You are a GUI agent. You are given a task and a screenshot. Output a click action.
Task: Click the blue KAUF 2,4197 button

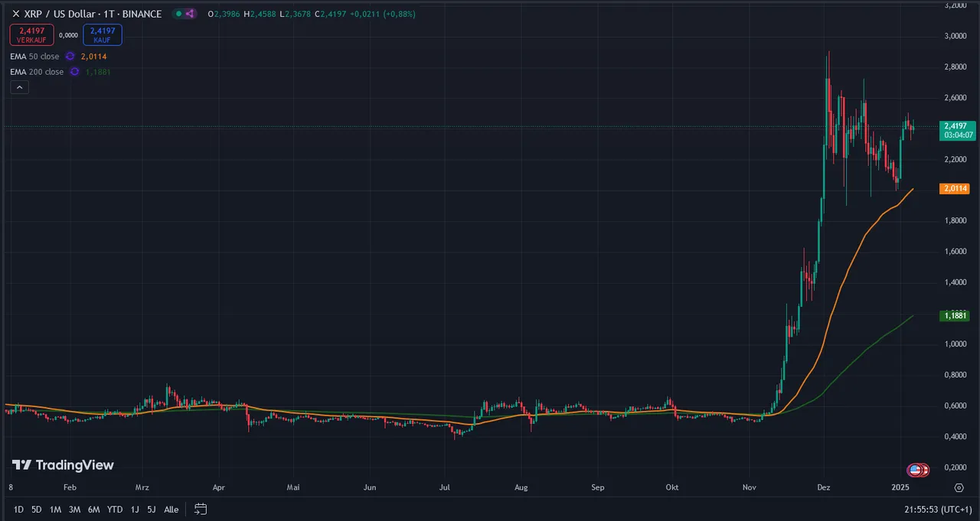tap(102, 35)
